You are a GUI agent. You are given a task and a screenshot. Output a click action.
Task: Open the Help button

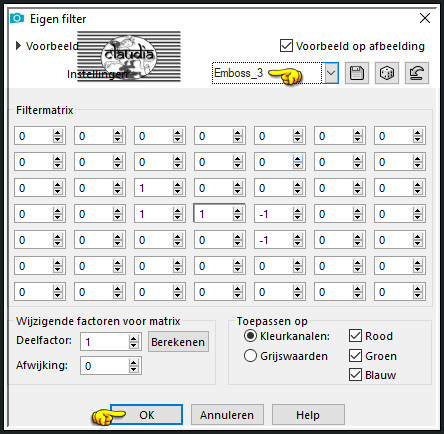[x=308, y=415]
